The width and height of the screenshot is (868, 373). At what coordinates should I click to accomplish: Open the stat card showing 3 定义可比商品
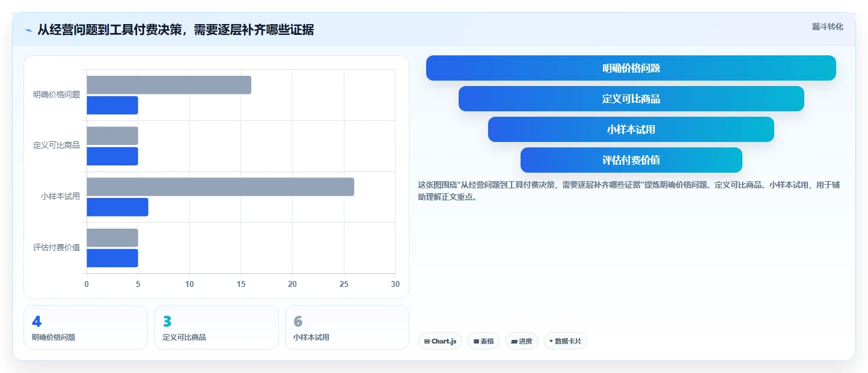[216, 327]
